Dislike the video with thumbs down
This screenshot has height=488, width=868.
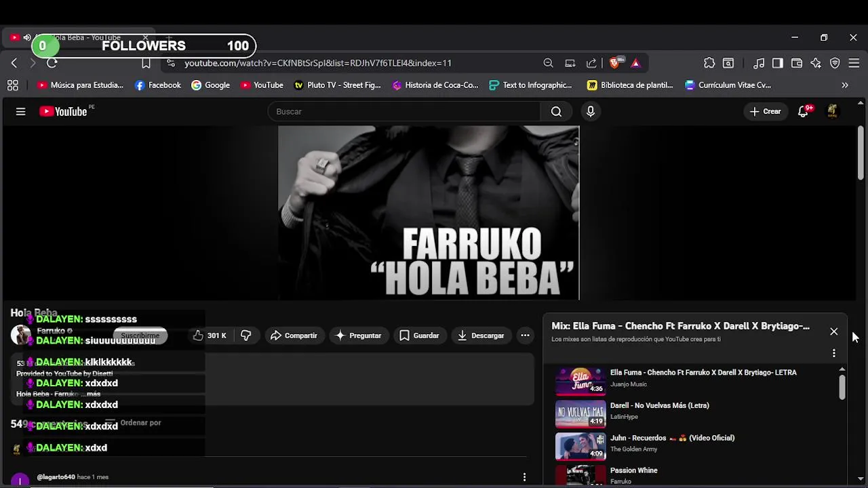point(246,335)
